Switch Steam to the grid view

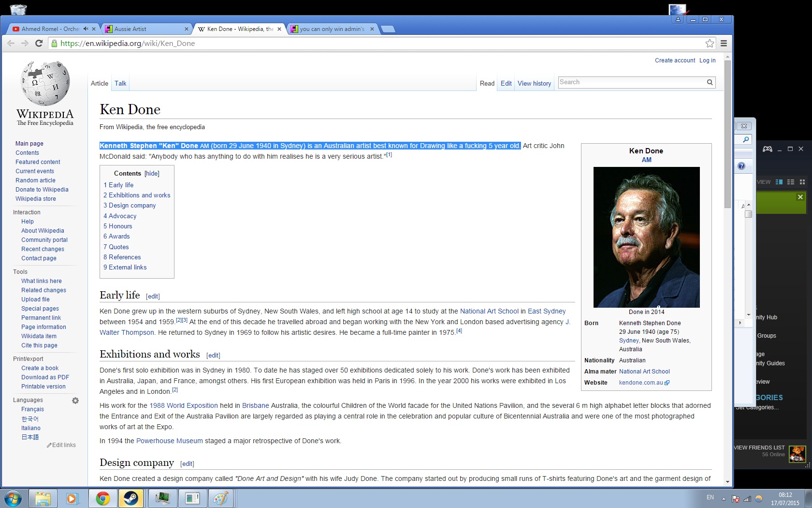(x=802, y=182)
